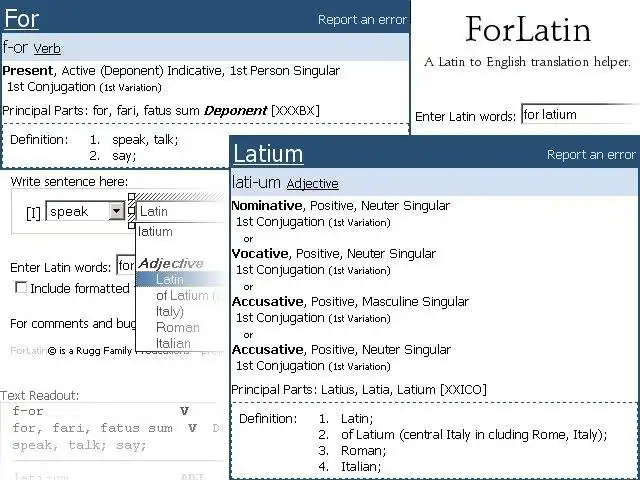Click the ForLatin title logo
Image resolution: width=640 pixels, height=480 pixels.
(528, 29)
